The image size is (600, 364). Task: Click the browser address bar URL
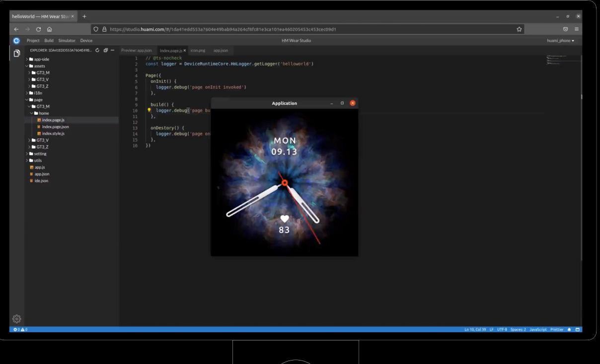(x=224, y=29)
